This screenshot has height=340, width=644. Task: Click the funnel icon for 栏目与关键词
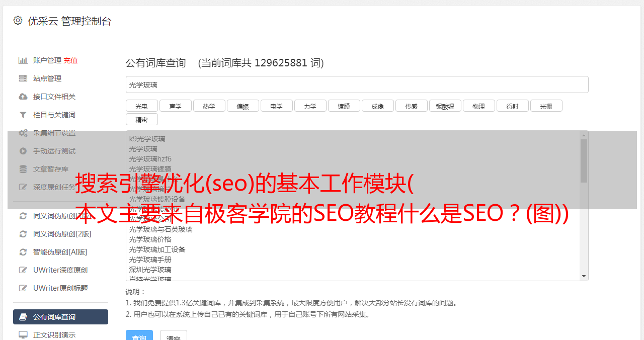pyautogui.click(x=23, y=115)
